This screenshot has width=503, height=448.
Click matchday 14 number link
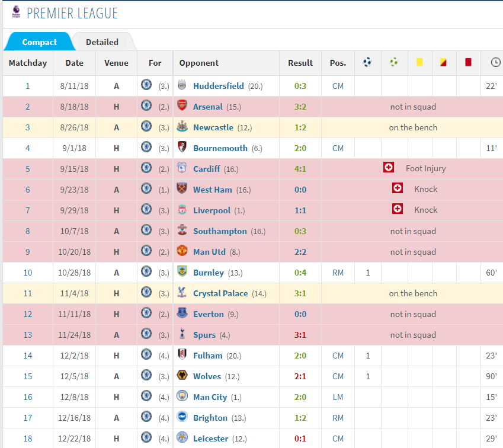(x=28, y=356)
